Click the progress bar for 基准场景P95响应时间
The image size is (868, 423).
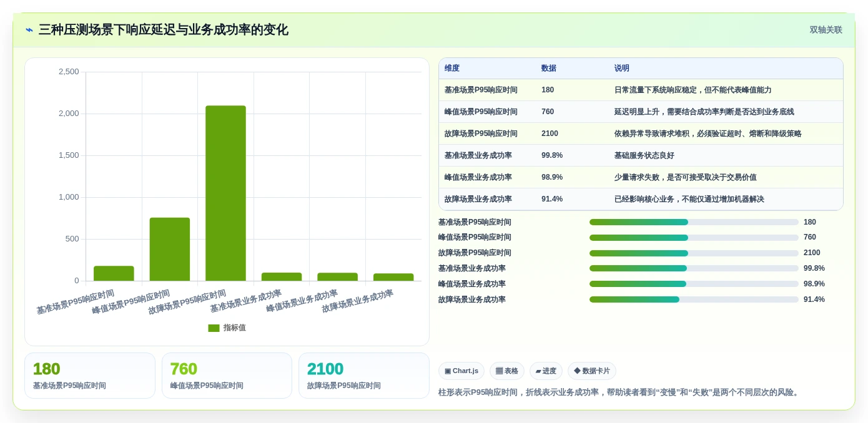[x=694, y=222]
